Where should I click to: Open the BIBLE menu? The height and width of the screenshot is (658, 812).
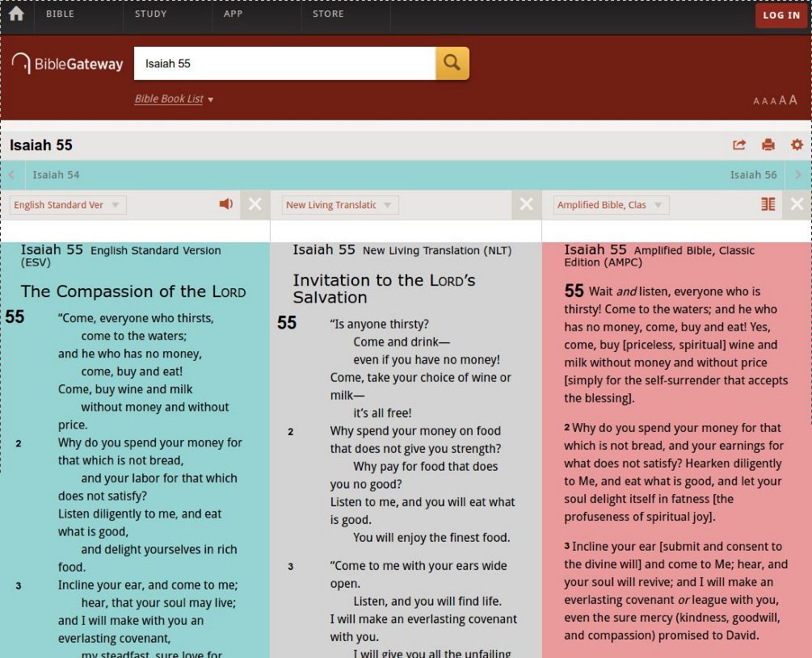60,14
